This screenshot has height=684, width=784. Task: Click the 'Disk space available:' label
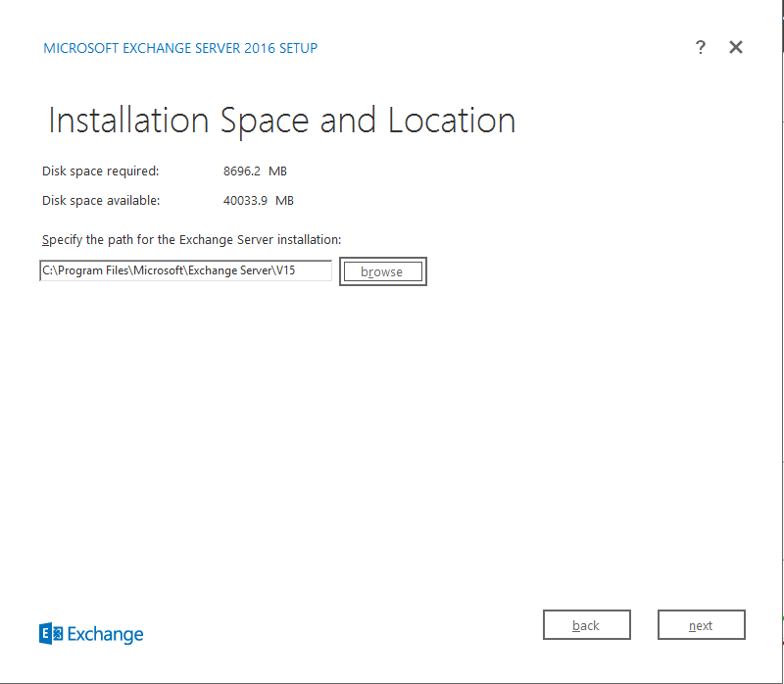[100, 200]
